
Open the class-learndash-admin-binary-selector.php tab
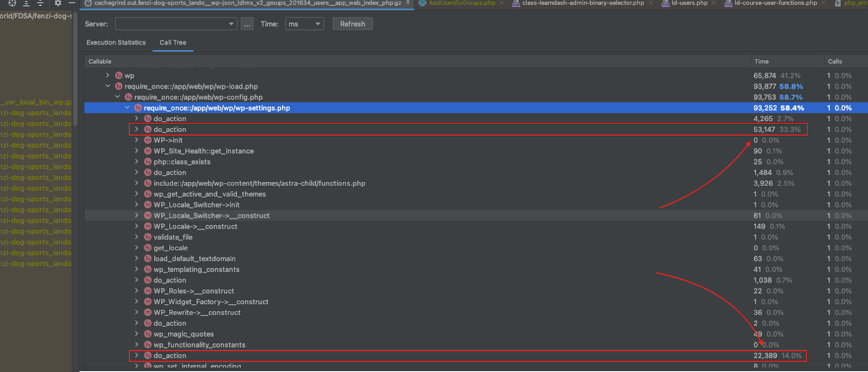[583, 3]
